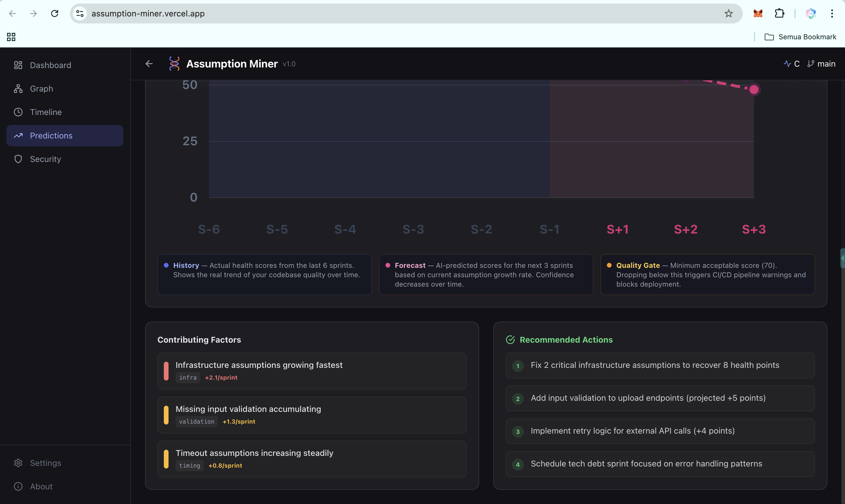Click the S+3 forecast data point

pyautogui.click(x=754, y=90)
